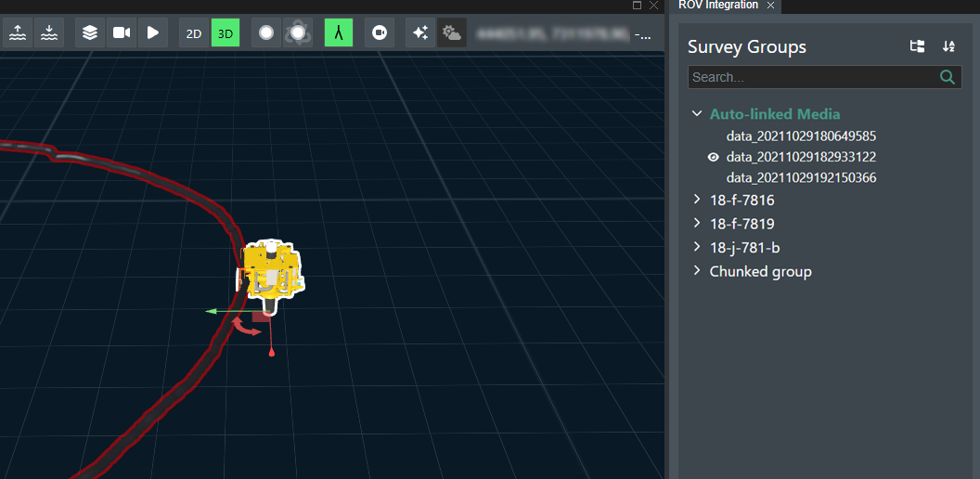The height and width of the screenshot is (479, 980).
Task: Sort survey groups with A-Z icon
Action: coord(948,46)
